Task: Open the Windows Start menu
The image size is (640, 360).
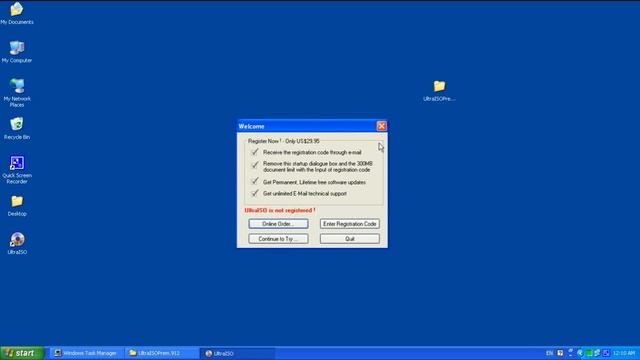Action: pyautogui.click(x=22, y=353)
